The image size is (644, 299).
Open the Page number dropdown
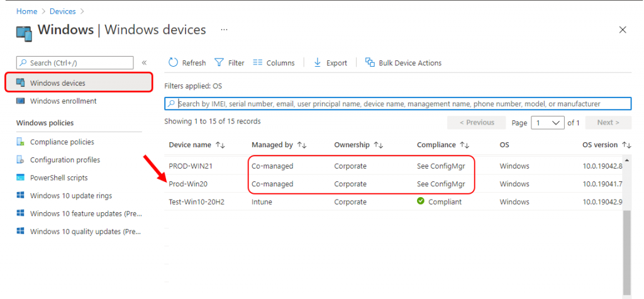(548, 123)
